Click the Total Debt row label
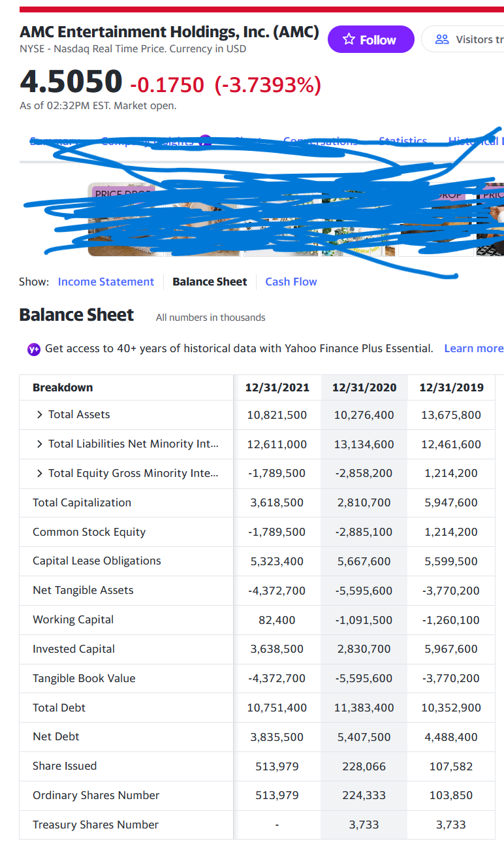The height and width of the screenshot is (852, 504). pyautogui.click(x=59, y=708)
